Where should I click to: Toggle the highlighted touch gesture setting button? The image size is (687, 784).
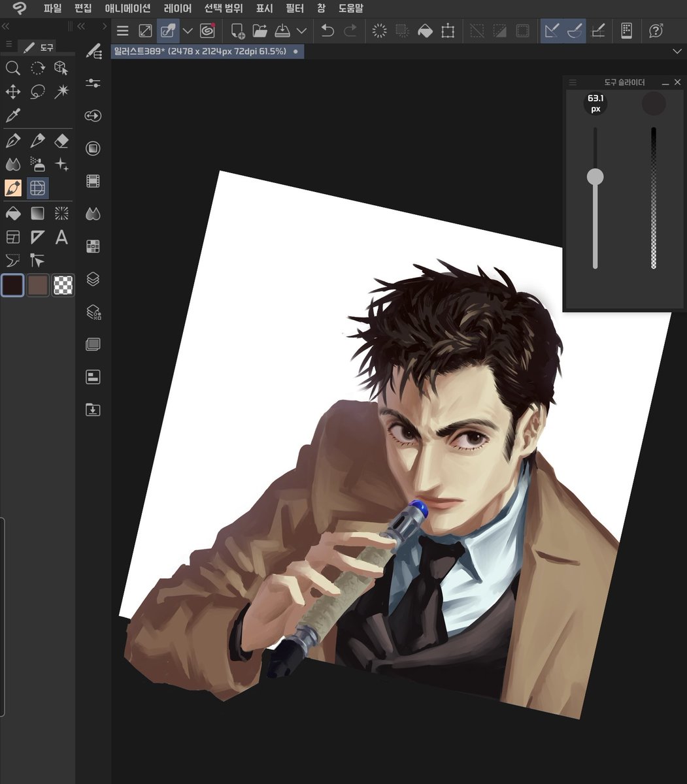click(168, 31)
